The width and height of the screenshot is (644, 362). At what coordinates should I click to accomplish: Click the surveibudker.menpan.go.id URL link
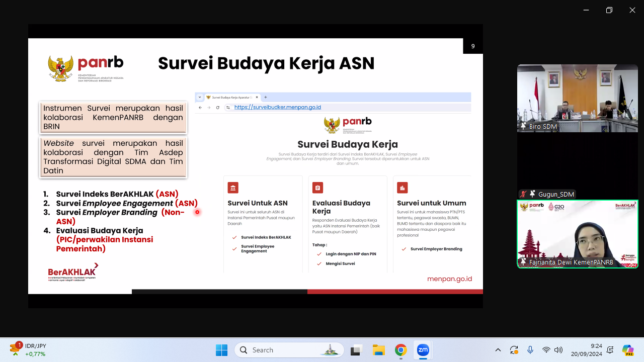pyautogui.click(x=277, y=107)
